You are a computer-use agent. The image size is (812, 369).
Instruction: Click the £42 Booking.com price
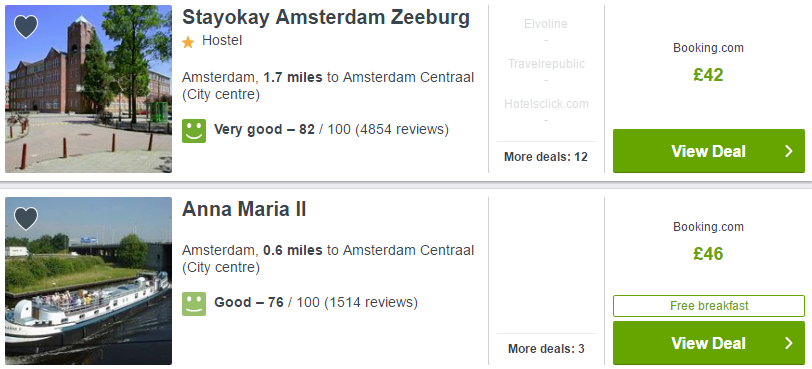tap(708, 75)
